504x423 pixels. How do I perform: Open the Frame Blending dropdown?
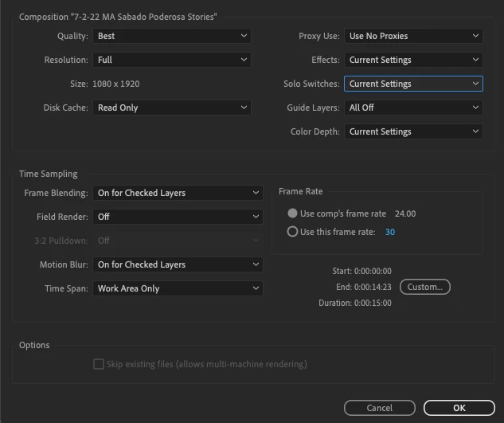pos(178,193)
